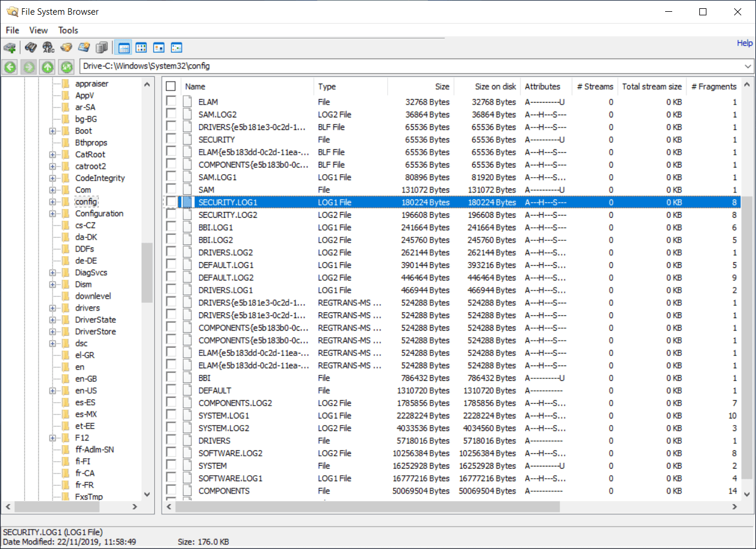This screenshot has height=549, width=756.
Task: Click the Add Evidence Item disk icon
Action: tap(9, 47)
